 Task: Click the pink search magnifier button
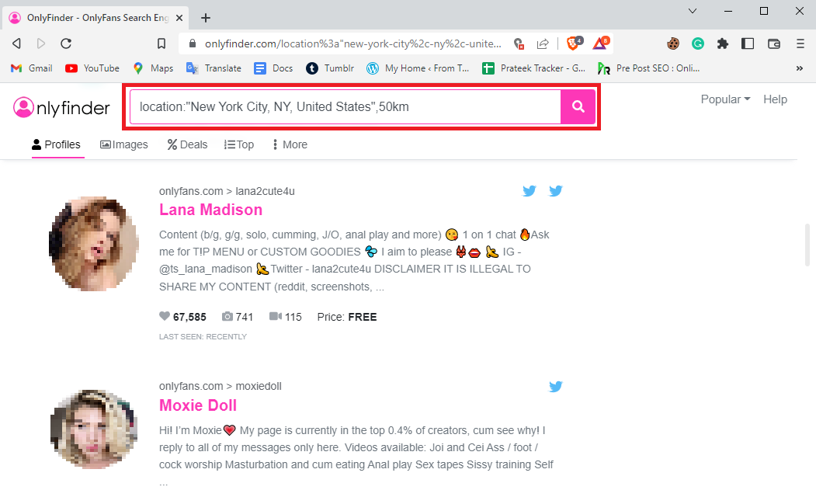pos(578,106)
